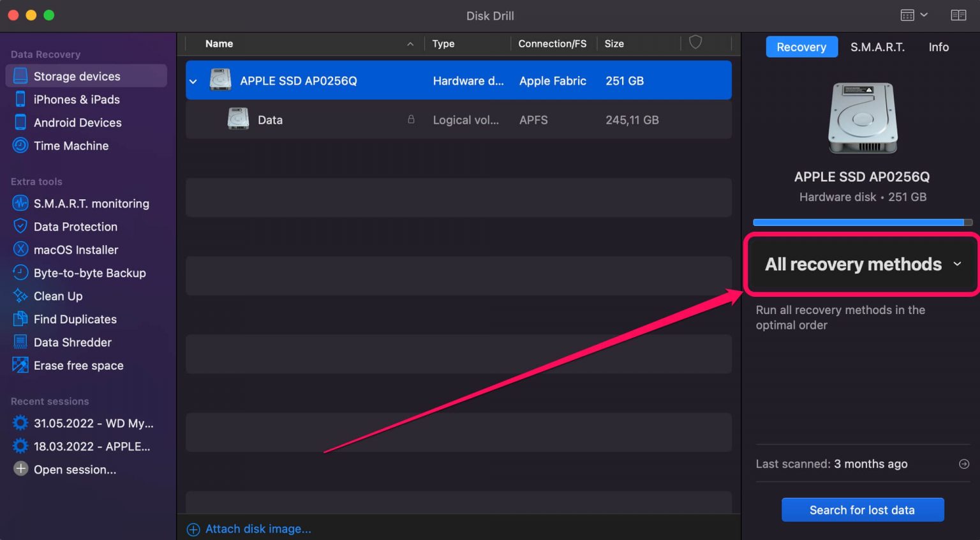Open the Byte-to-byte Backup tool

click(x=89, y=273)
